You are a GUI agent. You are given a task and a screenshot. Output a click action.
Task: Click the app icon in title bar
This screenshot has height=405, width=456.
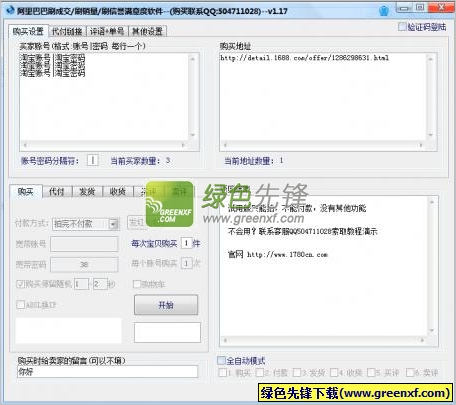click(10, 10)
